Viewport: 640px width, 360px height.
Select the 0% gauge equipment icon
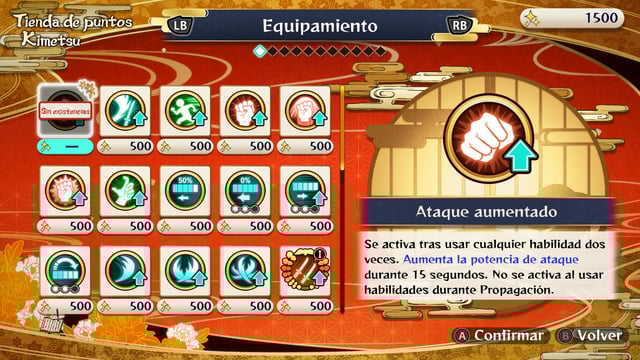[x=245, y=191]
